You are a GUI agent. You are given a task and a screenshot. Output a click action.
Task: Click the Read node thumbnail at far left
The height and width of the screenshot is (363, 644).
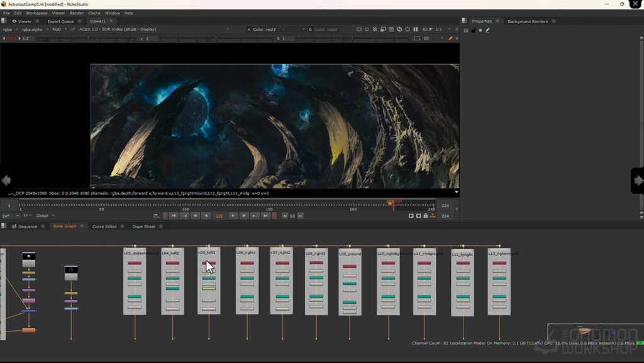[x=29, y=260]
